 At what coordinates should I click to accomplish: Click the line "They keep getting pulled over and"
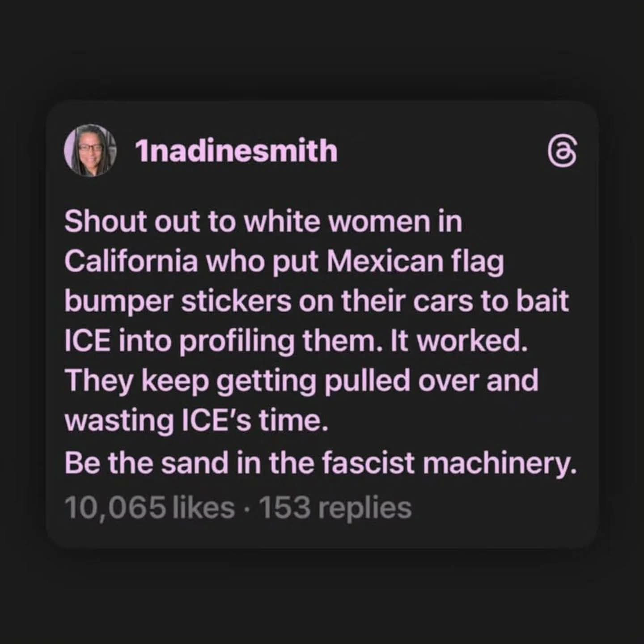(x=301, y=381)
